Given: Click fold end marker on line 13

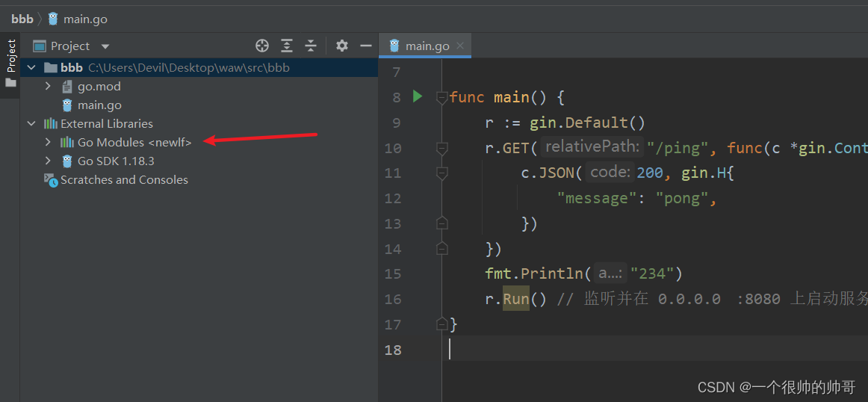Looking at the screenshot, I should [441, 223].
